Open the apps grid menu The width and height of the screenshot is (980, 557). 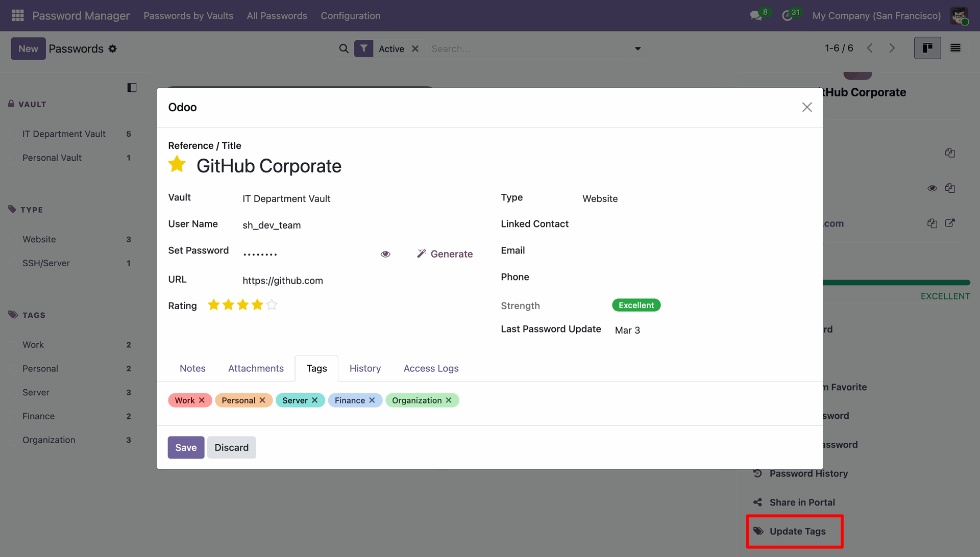coord(18,15)
